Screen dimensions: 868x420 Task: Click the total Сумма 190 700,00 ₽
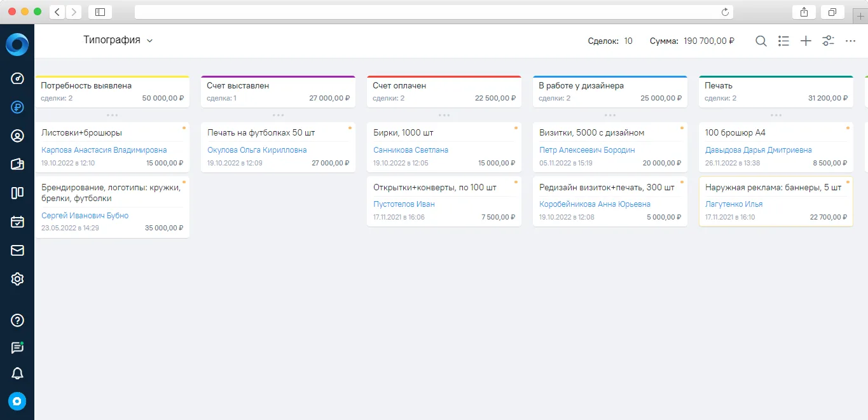(x=692, y=41)
